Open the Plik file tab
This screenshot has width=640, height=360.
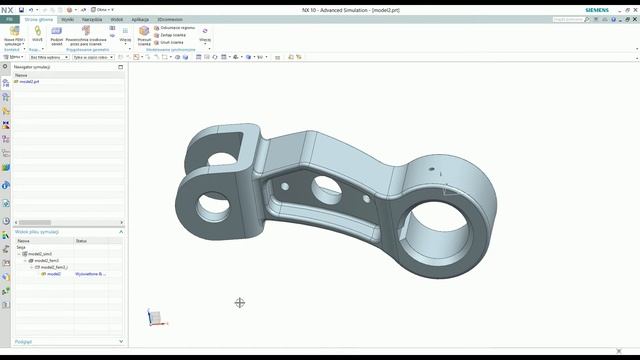pos(9,19)
